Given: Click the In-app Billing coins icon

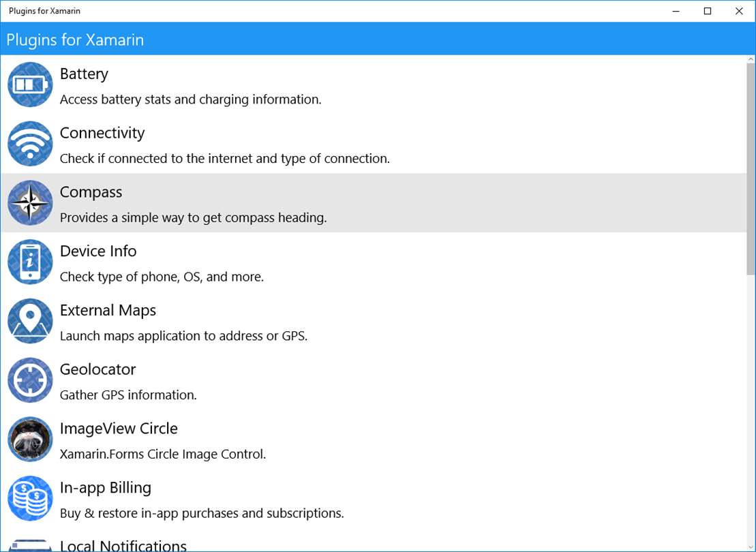Looking at the screenshot, I should (x=30, y=498).
